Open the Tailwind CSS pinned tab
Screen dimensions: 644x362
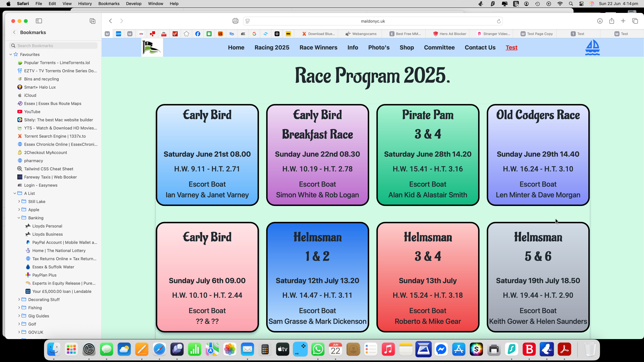tap(266, 34)
